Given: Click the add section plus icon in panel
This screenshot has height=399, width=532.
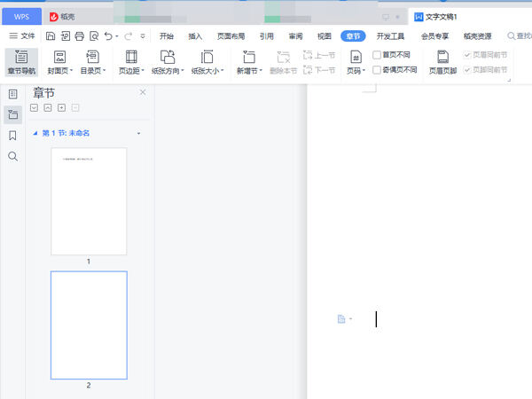Looking at the screenshot, I should click(x=61, y=108).
